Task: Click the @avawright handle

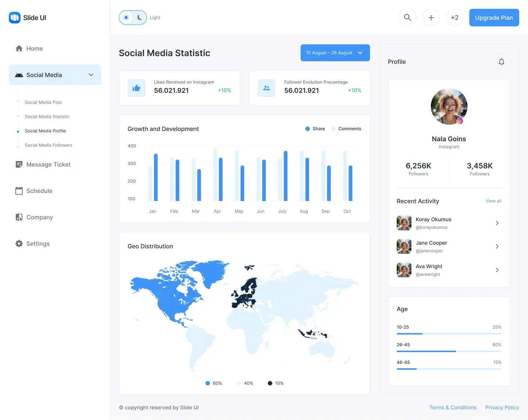Action: [x=428, y=274]
